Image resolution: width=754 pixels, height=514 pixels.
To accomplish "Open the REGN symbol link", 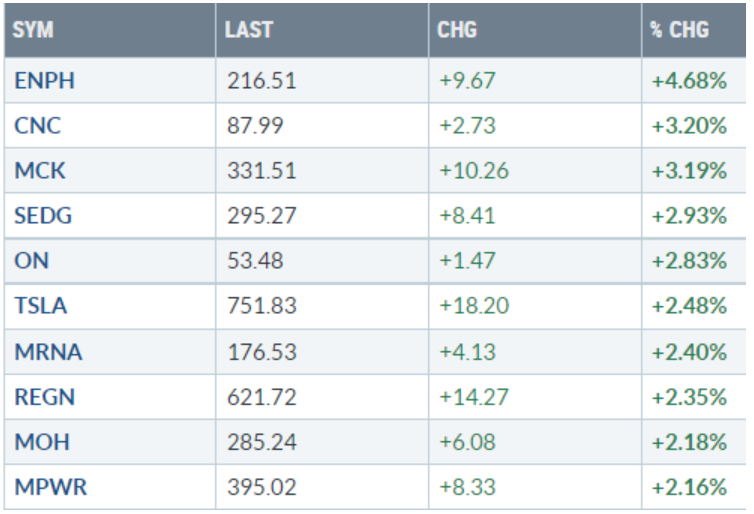I will click(x=44, y=396).
